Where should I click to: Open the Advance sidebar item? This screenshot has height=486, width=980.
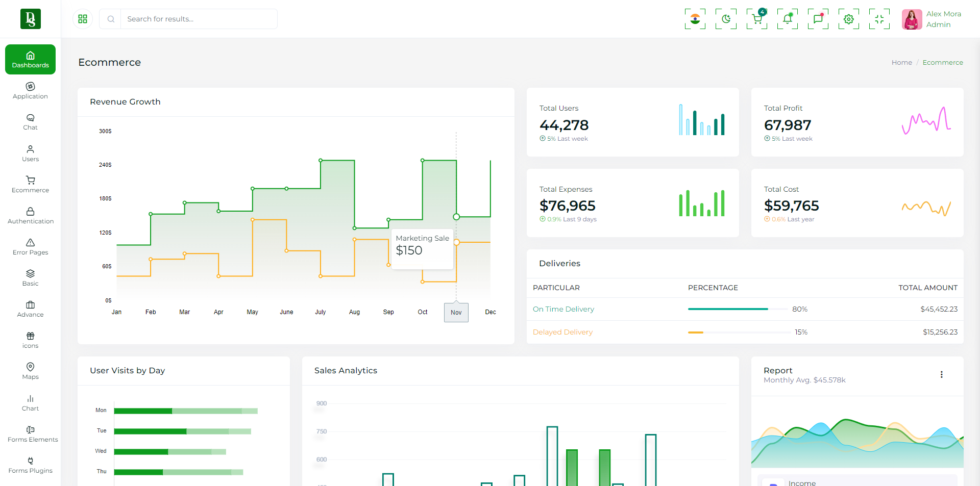tap(31, 309)
